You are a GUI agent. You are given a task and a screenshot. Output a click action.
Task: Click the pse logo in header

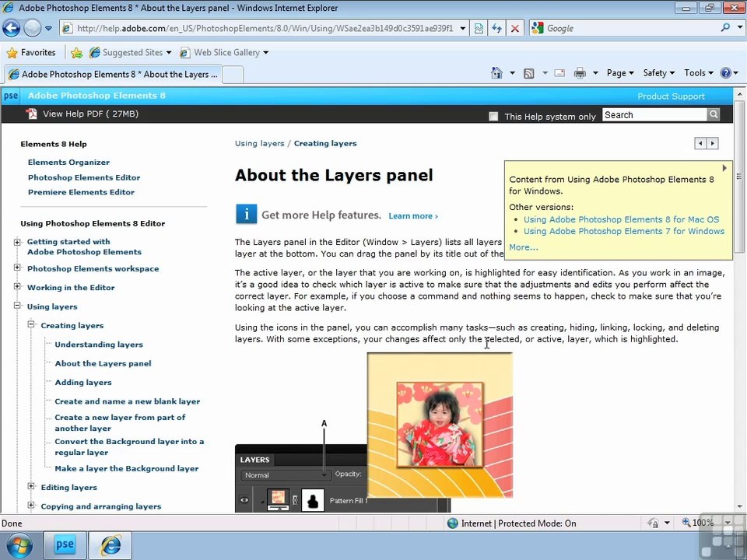tap(10, 96)
